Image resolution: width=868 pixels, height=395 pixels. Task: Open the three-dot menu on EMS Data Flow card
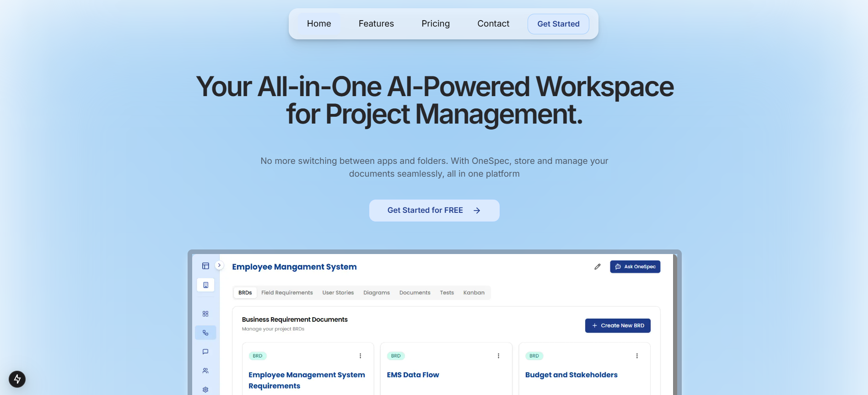click(x=498, y=356)
